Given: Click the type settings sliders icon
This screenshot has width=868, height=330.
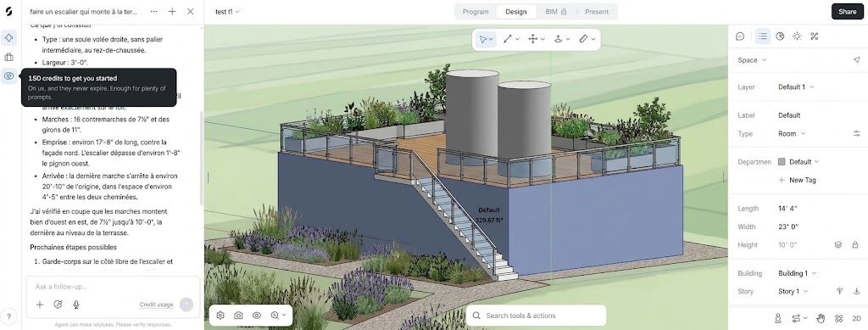Looking at the screenshot, I should pos(856,133).
